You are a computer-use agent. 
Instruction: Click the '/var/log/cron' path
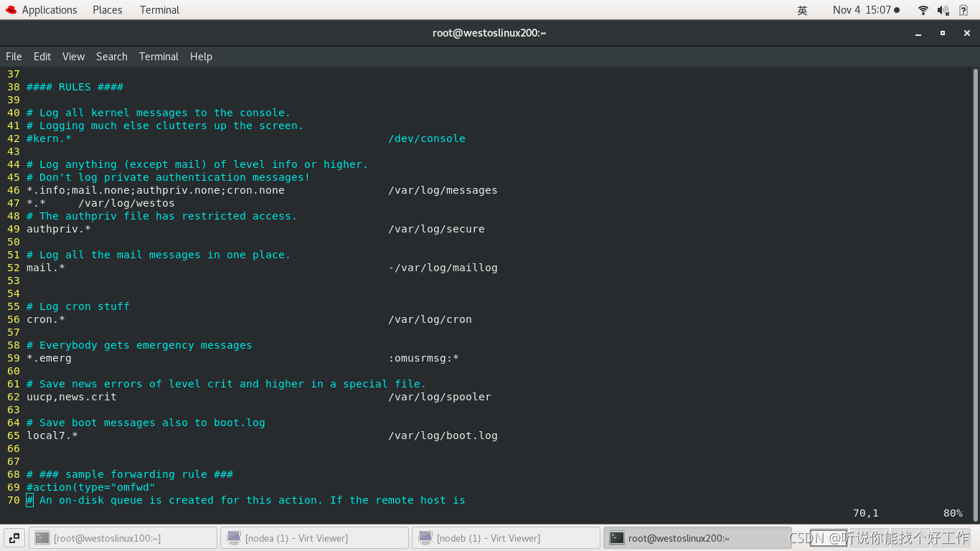[x=430, y=319]
